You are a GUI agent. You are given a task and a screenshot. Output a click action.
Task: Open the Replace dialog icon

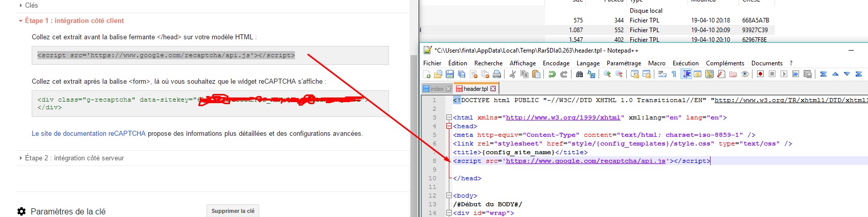point(591,74)
